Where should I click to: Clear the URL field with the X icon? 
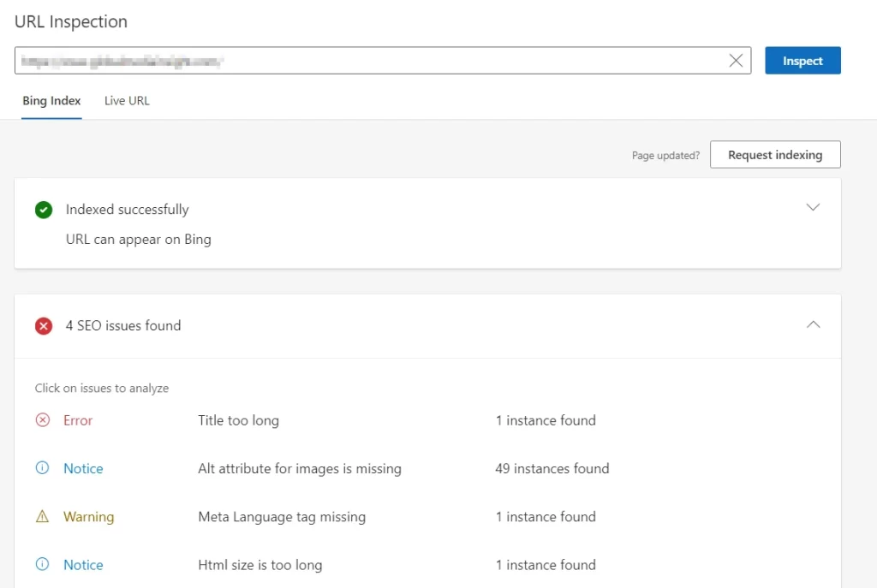point(736,61)
